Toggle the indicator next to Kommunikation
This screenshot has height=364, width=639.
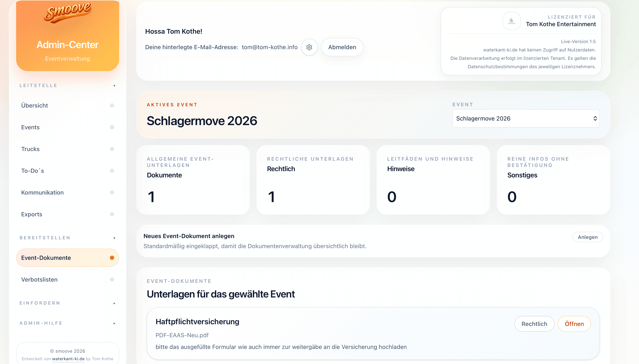[x=112, y=192]
